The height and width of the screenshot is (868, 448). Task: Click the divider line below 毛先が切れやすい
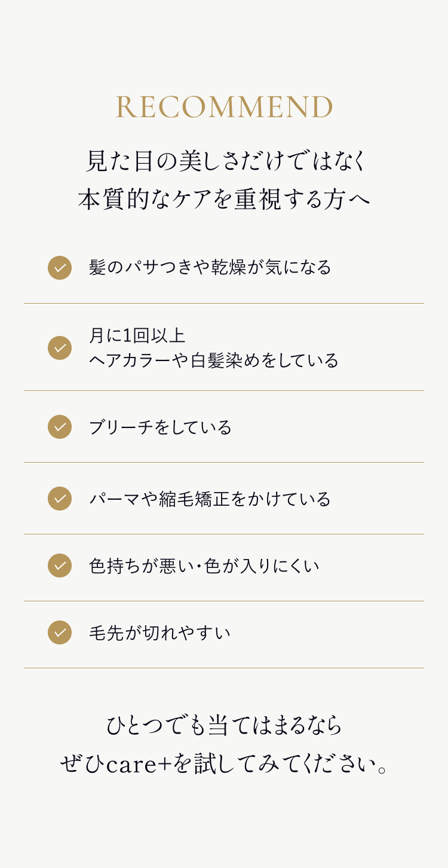[224, 668]
